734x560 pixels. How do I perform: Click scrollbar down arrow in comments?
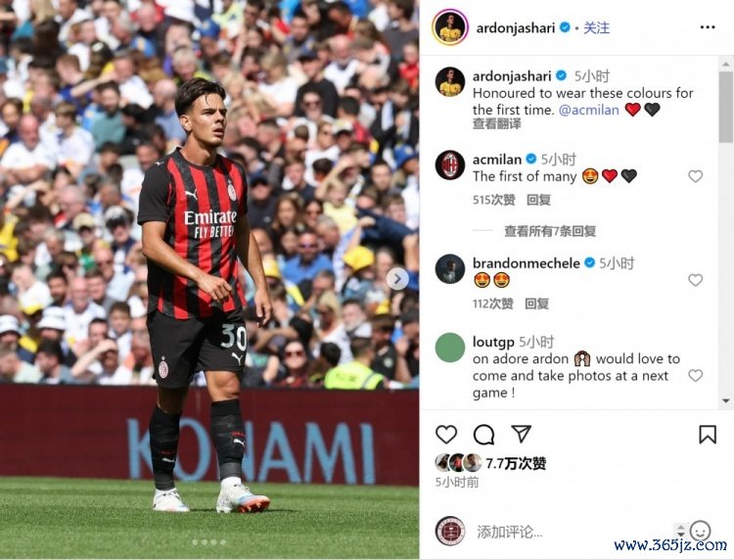[x=726, y=400]
